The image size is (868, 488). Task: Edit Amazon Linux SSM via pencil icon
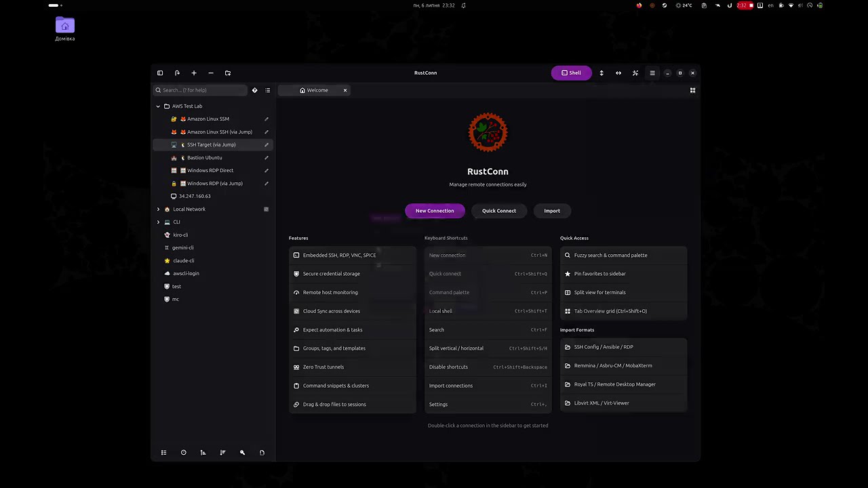pyautogui.click(x=267, y=119)
